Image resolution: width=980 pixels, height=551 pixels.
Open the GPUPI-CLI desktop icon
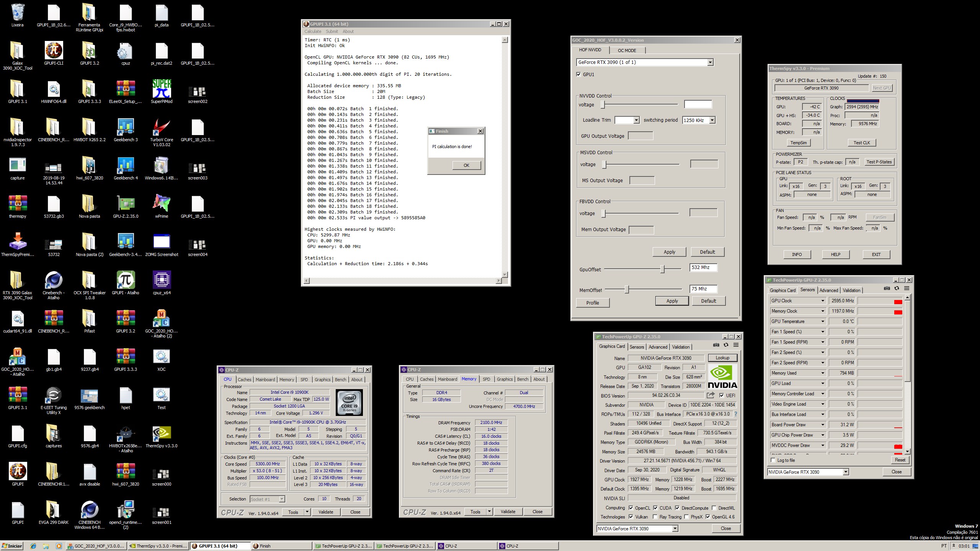tap(54, 54)
